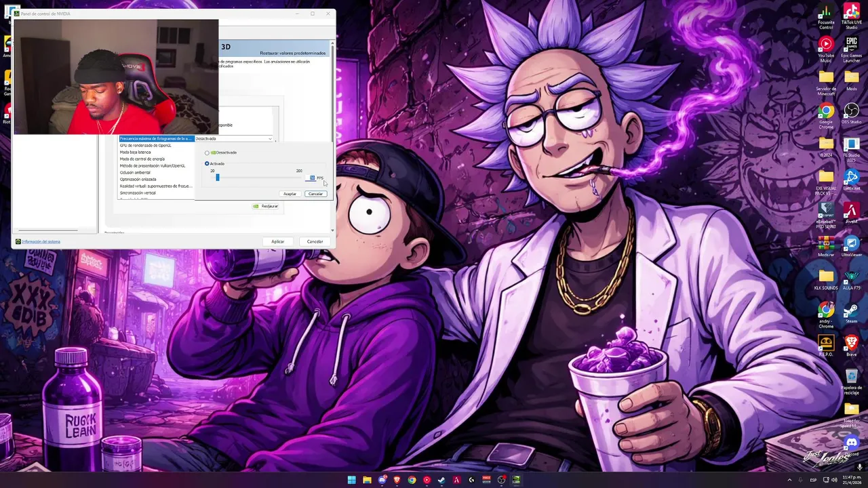Open the Windows Start button
The height and width of the screenshot is (488, 868).
click(351, 480)
